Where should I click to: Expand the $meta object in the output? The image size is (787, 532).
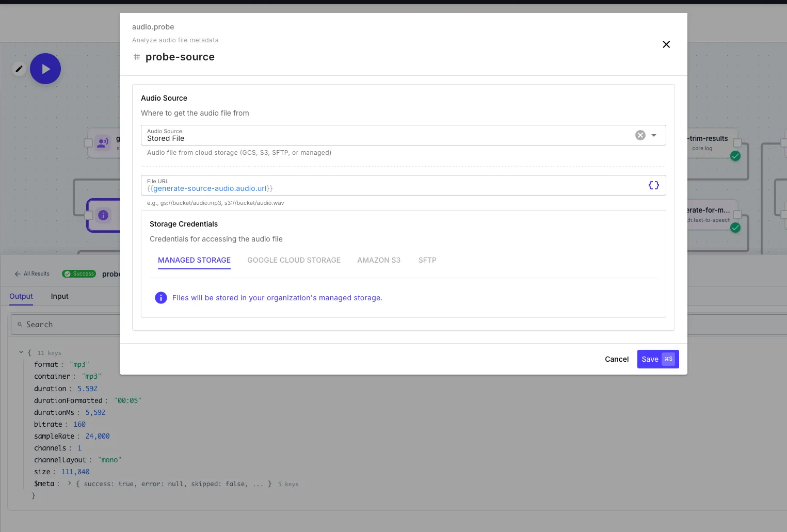69,483
